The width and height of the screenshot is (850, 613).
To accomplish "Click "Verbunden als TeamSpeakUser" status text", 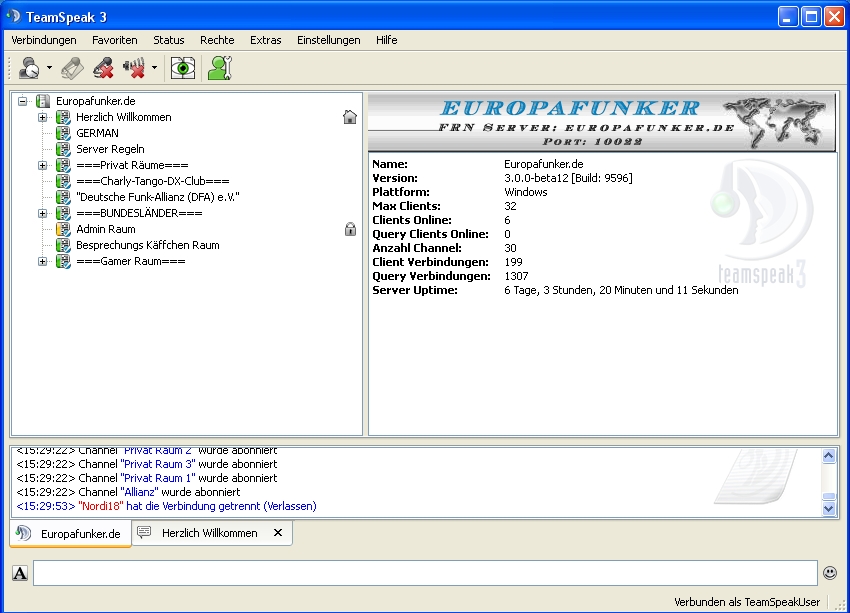I will [x=747, y=602].
